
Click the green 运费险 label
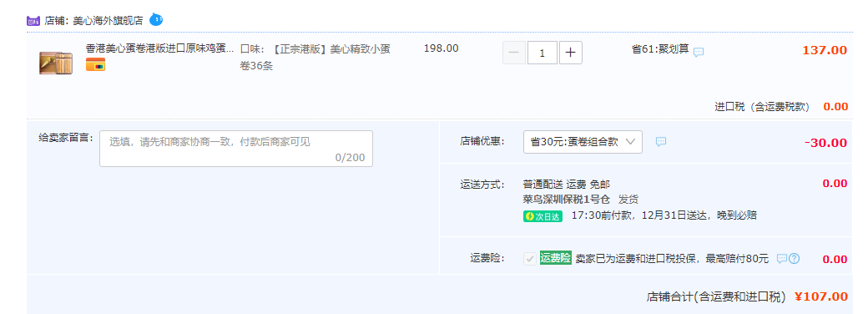click(x=555, y=258)
